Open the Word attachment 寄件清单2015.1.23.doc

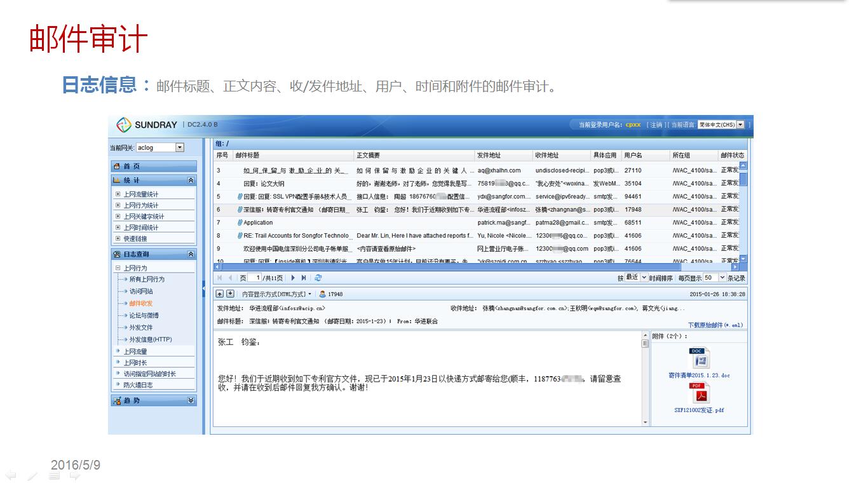(699, 358)
